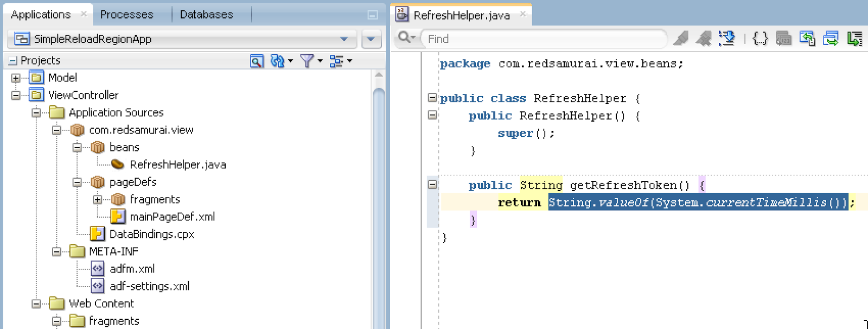Click the scroll up arrow in navigator
The width and height of the screenshot is (868, 329).
click(x=379, y=75)
